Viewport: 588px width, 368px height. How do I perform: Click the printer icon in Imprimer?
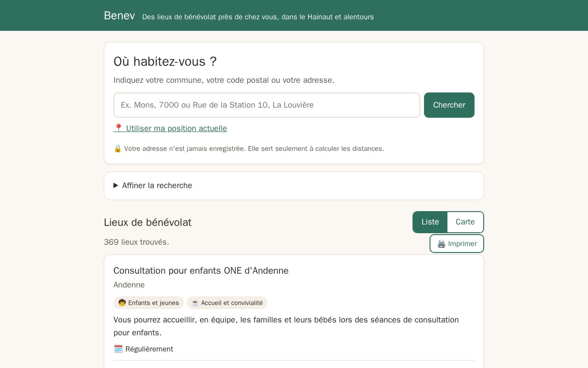441,244
